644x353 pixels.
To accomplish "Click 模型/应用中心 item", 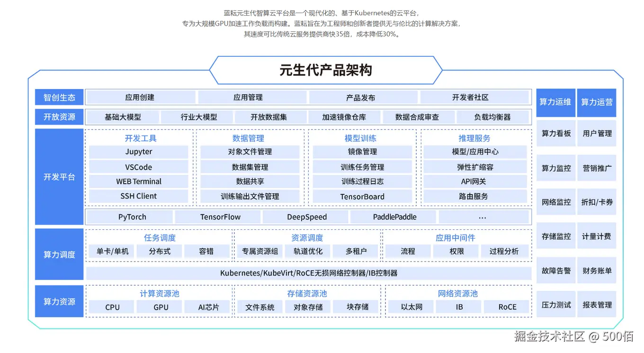I will pyautogui.click(x=475, y=152).
